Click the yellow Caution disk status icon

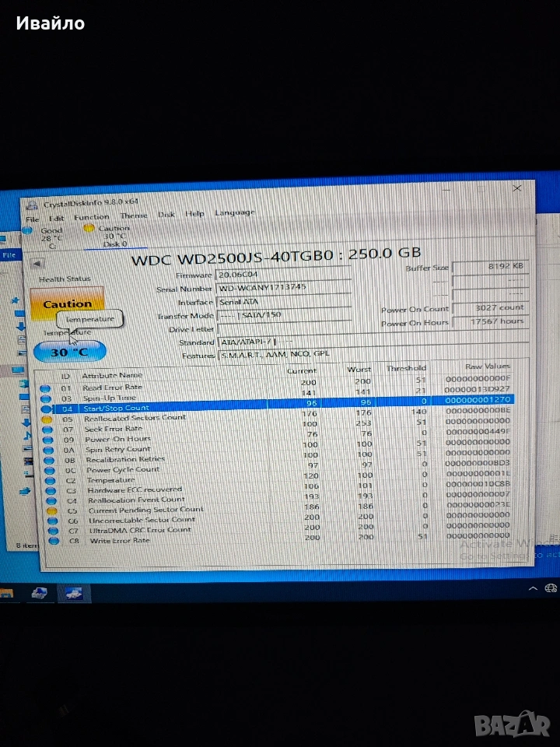pyautogui.click(x=88, y=228)
